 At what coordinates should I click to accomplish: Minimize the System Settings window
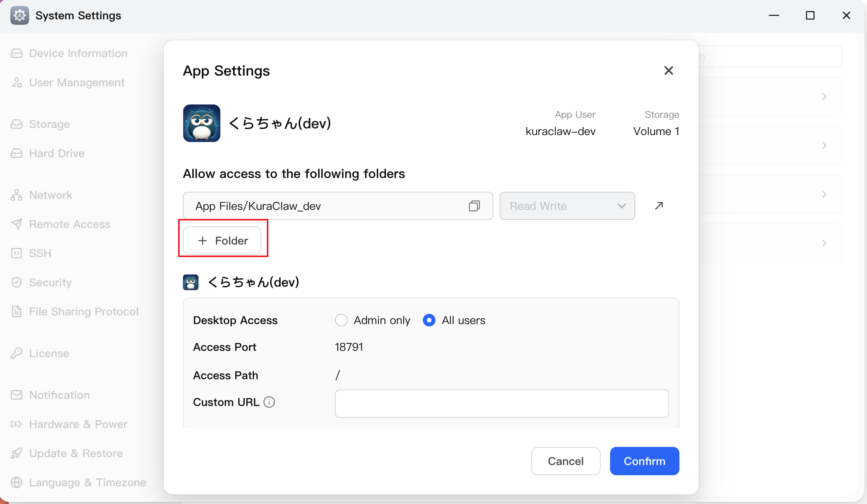click(774, 15)
